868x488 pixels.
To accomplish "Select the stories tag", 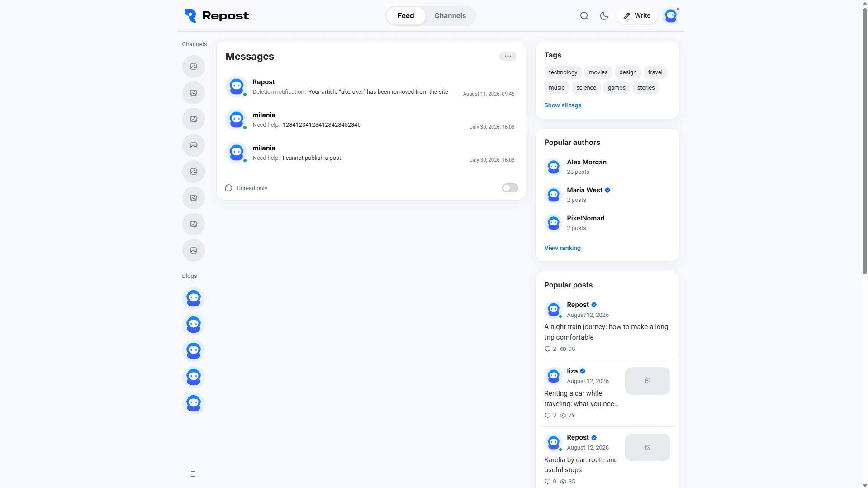I will click(645, 88).
